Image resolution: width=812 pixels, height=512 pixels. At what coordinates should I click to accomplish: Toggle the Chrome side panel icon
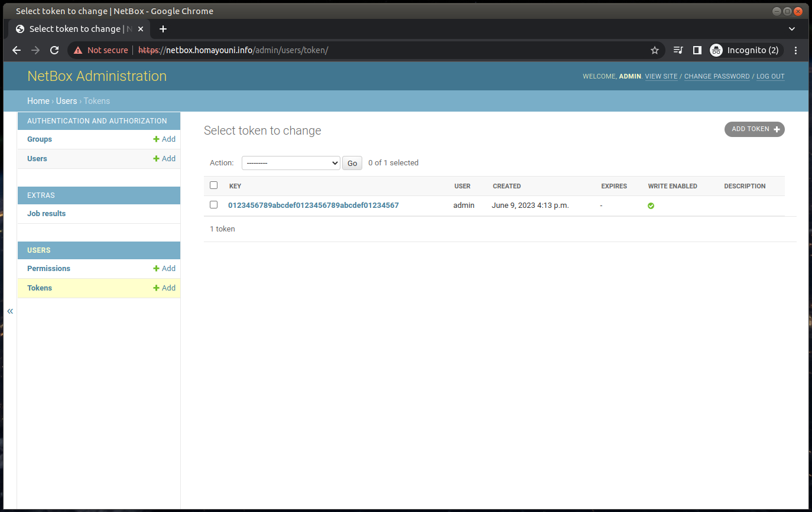coord(697,50)
